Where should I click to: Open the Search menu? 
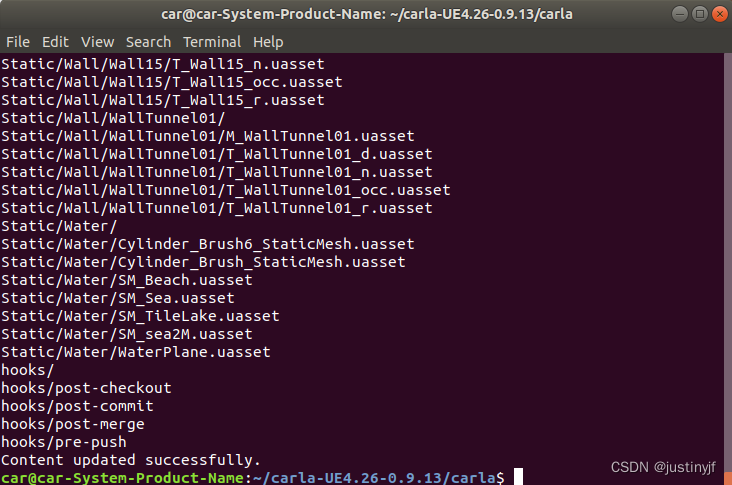coord(148,42)
